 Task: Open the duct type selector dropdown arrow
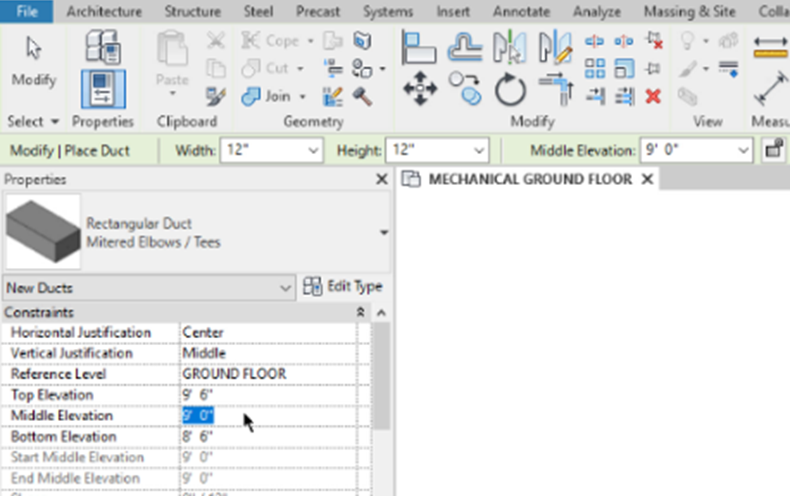click(383, 232)
